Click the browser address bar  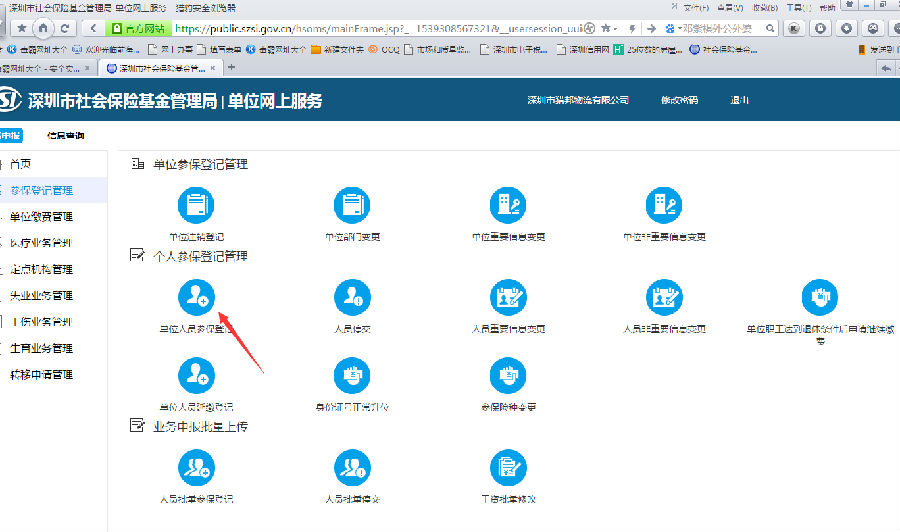coord(380,28)
